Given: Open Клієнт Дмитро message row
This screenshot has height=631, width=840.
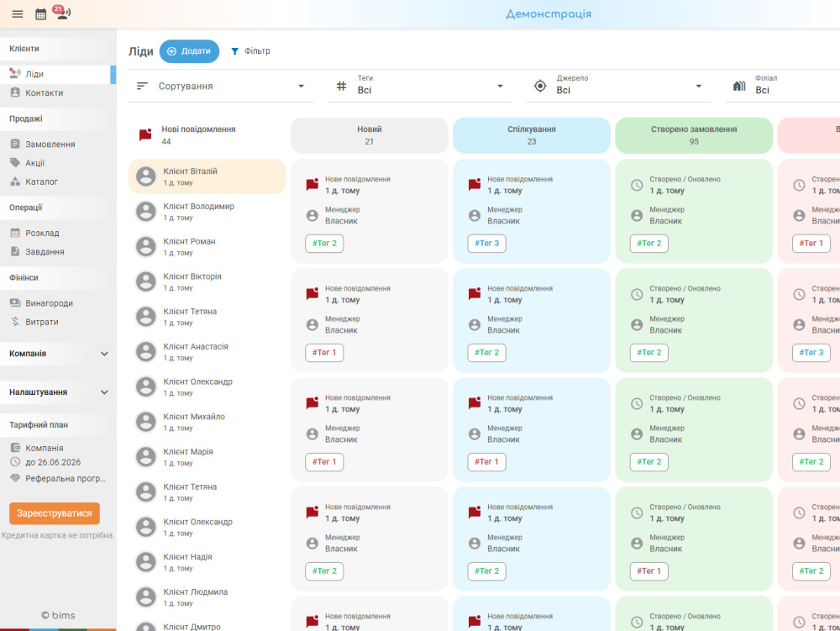Looking at the screenshot, I should (x=207, y=624).
